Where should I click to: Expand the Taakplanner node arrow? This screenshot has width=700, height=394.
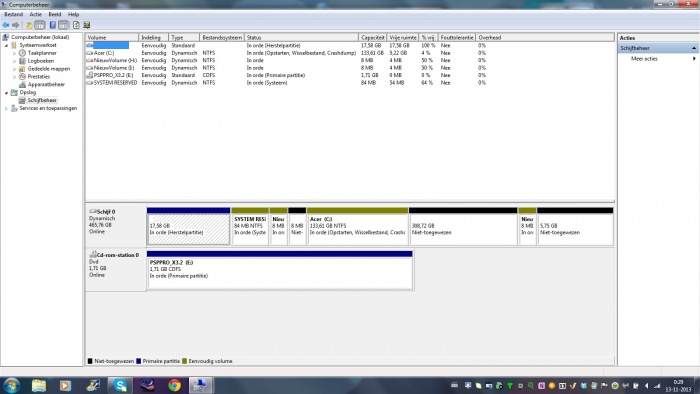click(x=15, y=53)
